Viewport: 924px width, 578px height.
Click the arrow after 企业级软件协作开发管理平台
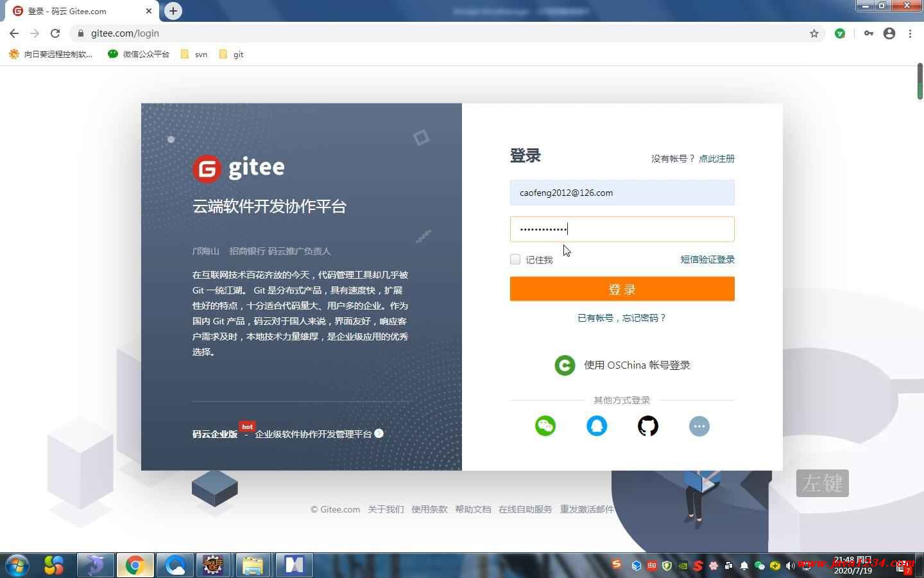pyautogui.click(x=379, y=433)
